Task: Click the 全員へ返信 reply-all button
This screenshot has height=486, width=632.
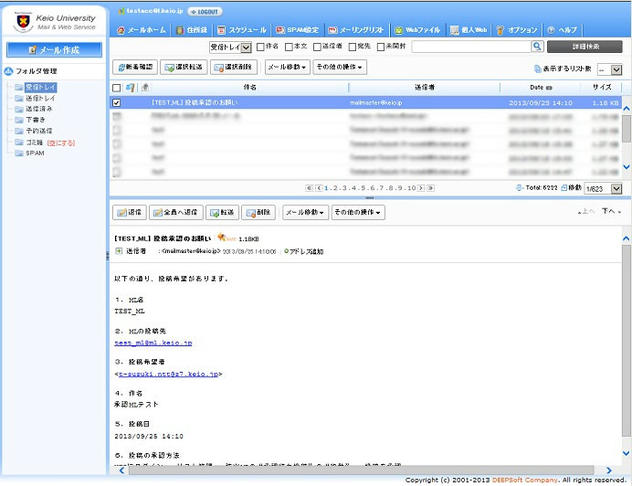Action: 176,212
